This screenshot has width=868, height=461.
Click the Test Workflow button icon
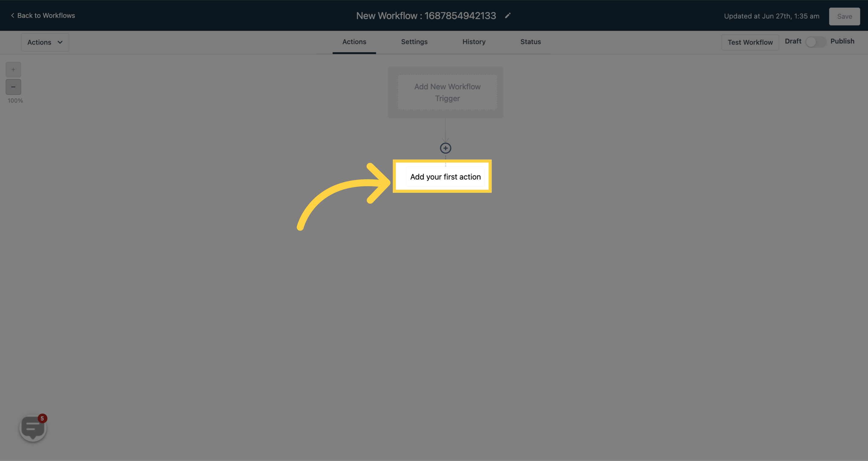point(750,42)
